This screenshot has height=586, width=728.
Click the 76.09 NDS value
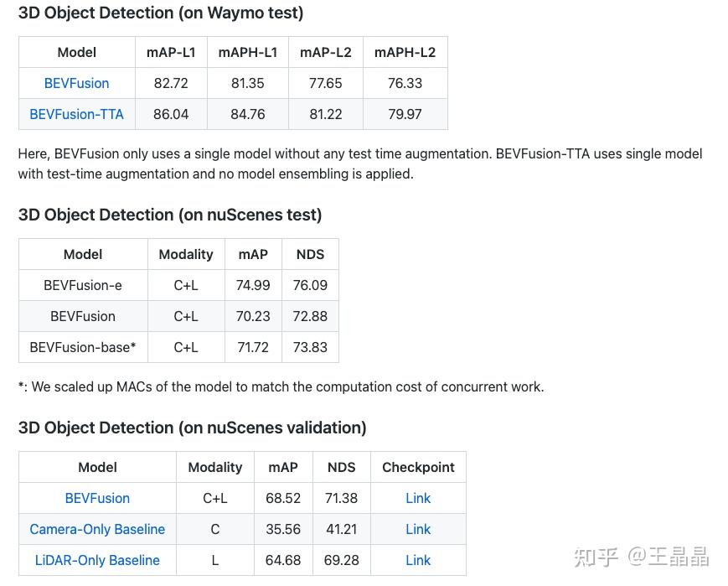(x=310, y=285)
